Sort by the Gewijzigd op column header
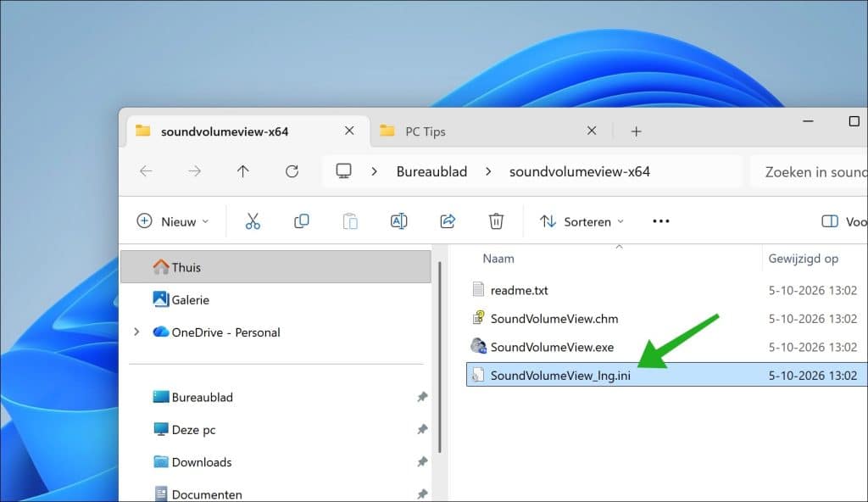This screenshot has width=868, height=502. pos(804,258)
